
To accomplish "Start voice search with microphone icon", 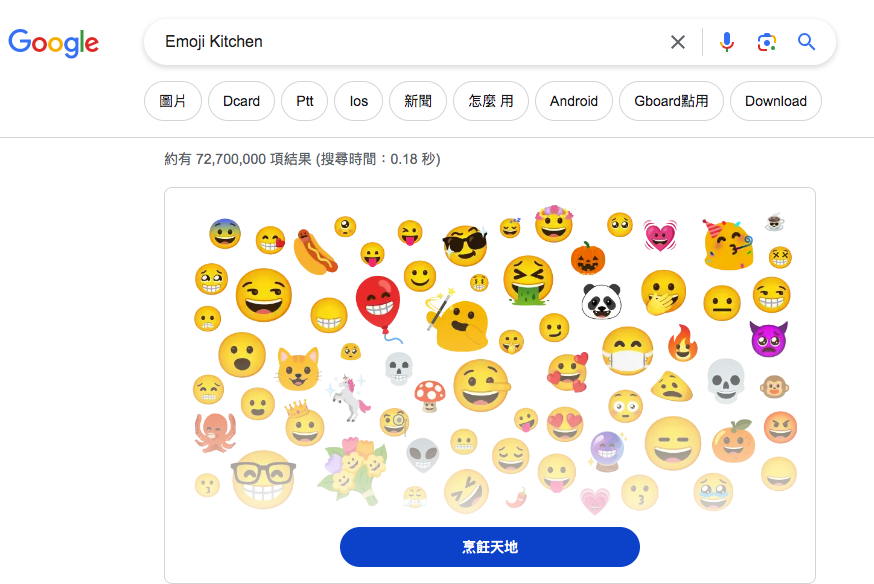I will click(x=726, y=42).
